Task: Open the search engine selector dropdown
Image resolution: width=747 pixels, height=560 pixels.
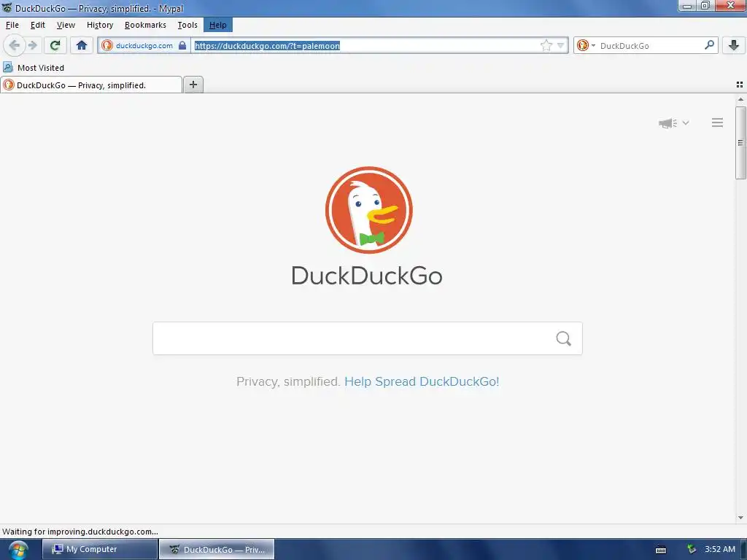Action: click(587, 46)
